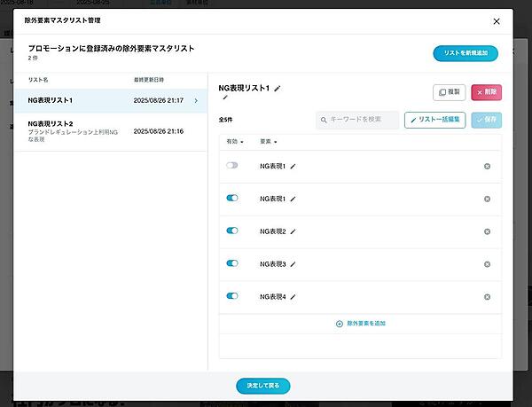Screen dimensions: 532x407
Task: Click 除外要素を追加 to add an element
Action: pyautogui.click(x=360, y=324)
